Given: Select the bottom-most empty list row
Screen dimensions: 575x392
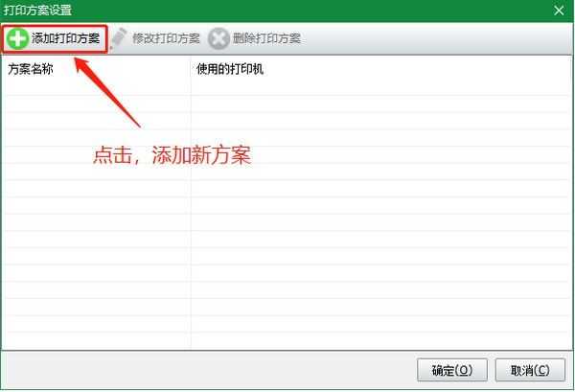Looking at the screenshot, I should (287, 340).
